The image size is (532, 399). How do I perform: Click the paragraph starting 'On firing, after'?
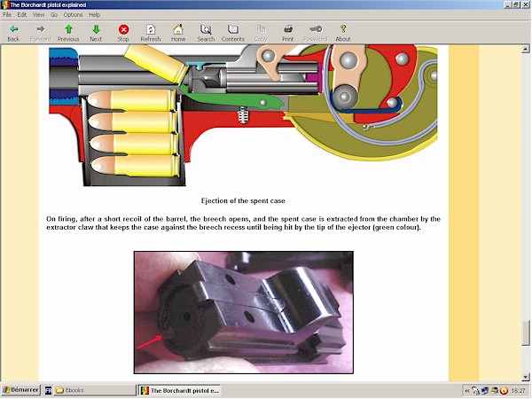pos(243,223)
